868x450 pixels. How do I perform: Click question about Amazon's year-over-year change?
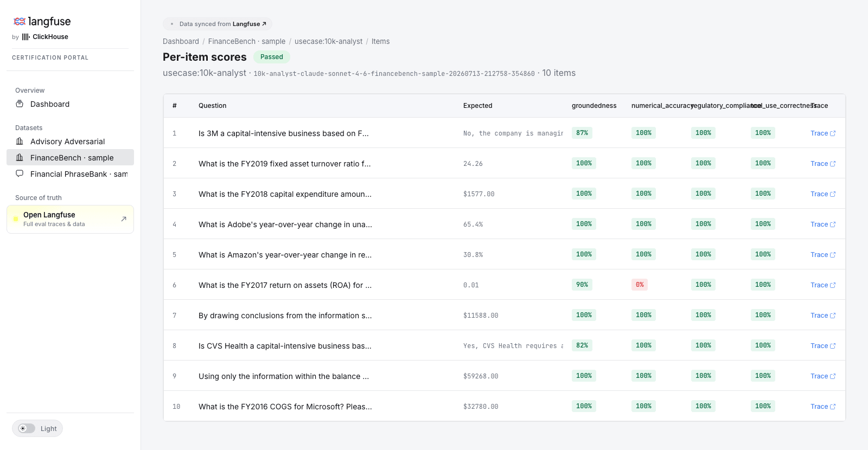(285, 255)
